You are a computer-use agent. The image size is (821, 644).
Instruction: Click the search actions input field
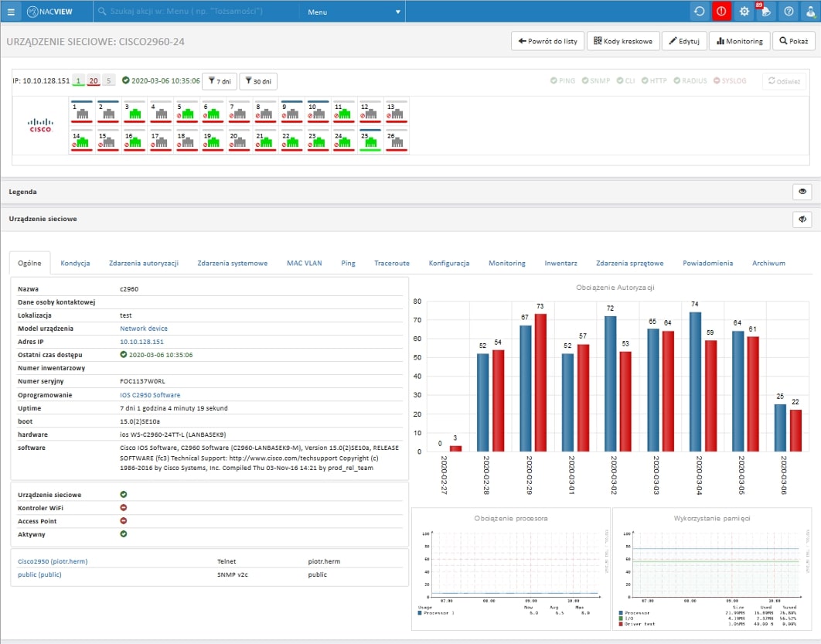point(197,12)
